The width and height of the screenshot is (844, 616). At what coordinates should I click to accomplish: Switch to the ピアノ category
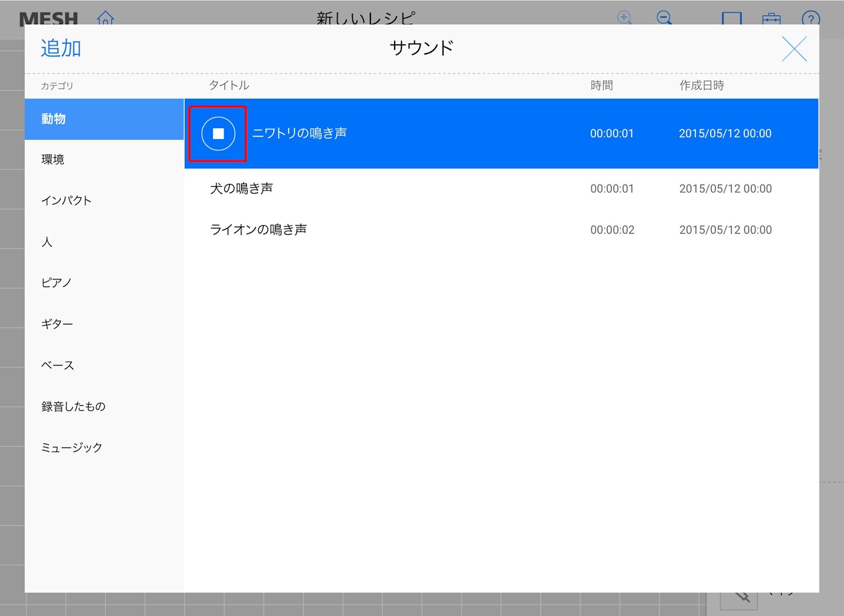click(x=104, y=283)
